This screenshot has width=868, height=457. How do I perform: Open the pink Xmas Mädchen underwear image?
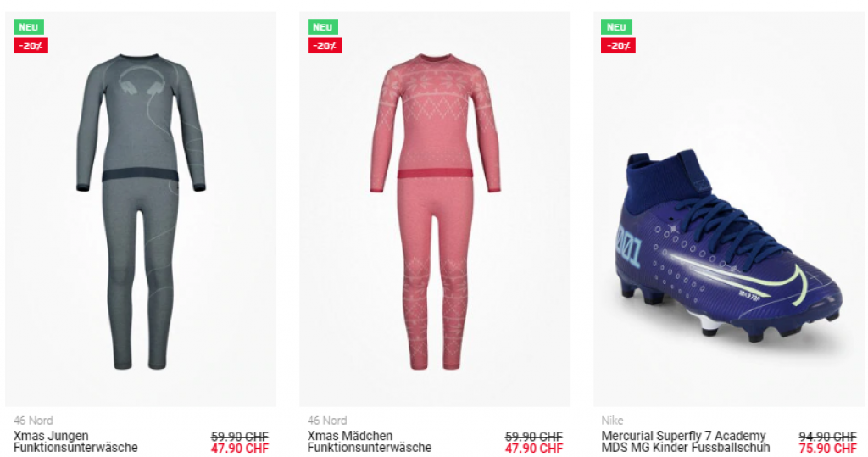tap(435, 209)
